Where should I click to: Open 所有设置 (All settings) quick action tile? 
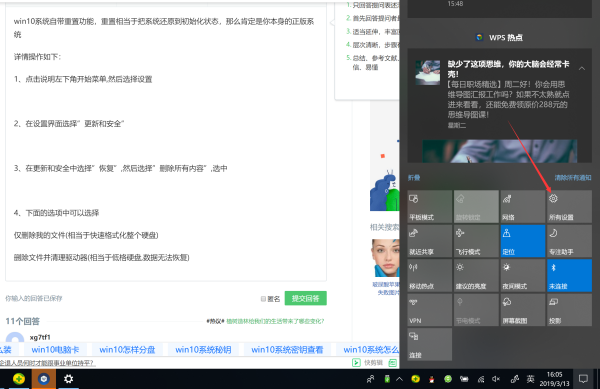(569, 207)
